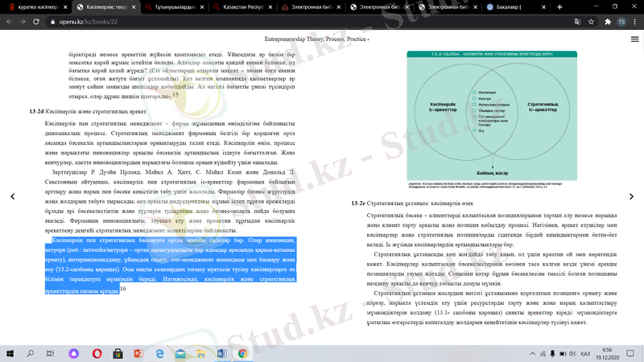Open Chrome three-dot menu

click(635, 22)
